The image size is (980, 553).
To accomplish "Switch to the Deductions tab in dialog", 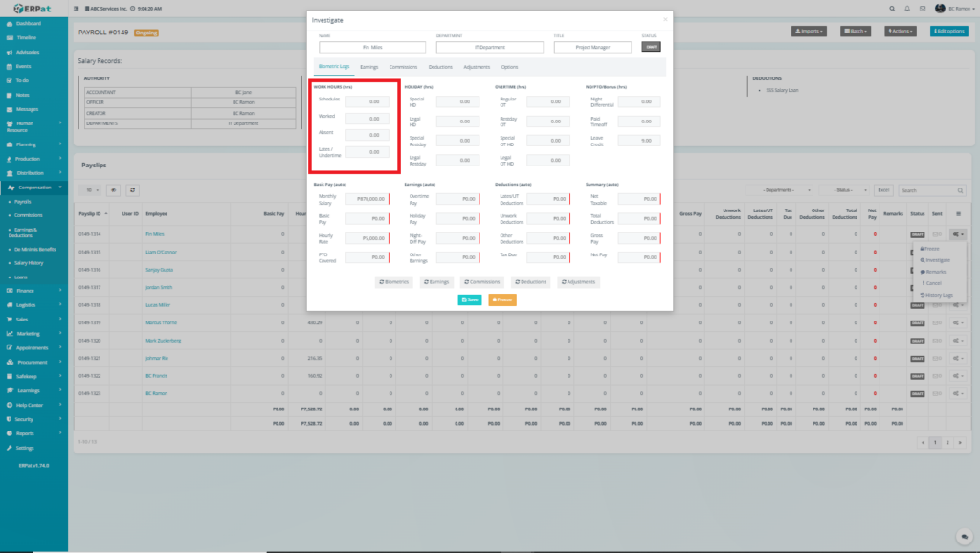I will pyautogui.click(x=440, y=67).
